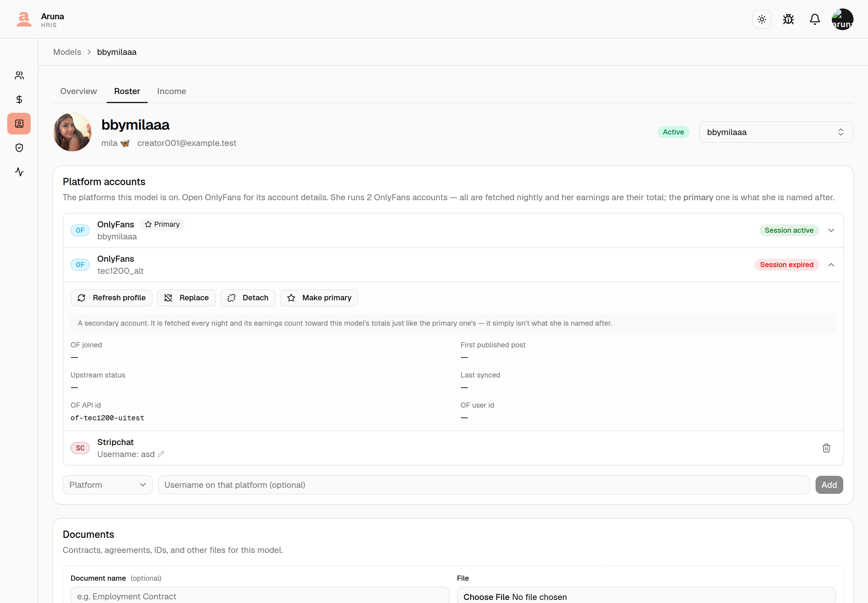The height and width of the screenshot is (603, 868).
Task: Open the bug report icon
Action: (x=788, y=19)
